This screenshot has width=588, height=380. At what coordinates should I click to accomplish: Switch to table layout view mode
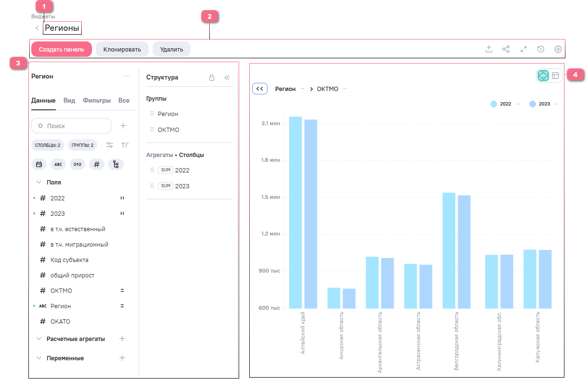point(555,76)
